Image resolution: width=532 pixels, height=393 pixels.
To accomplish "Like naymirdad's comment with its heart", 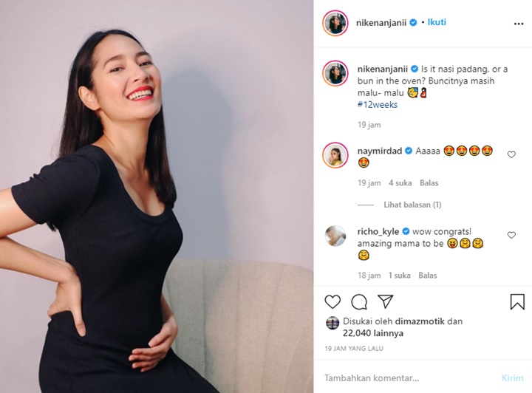I will point(511,154).
